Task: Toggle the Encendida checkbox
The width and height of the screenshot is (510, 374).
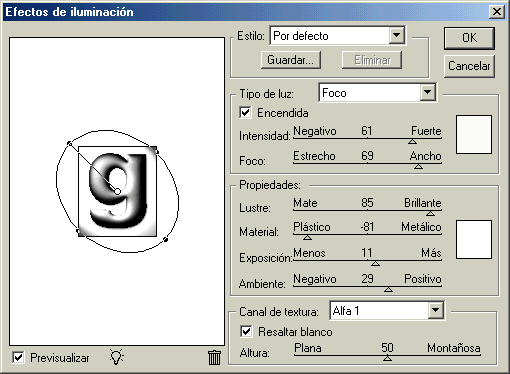Action: point(245,112)
